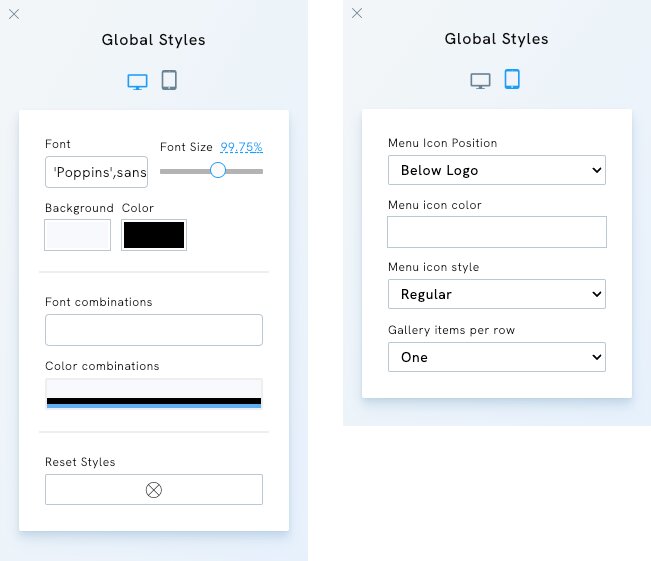Click the Font field showing 'Poppins',sans
Image resolution: width=651 pixels, height=561 pixels.
96,172
